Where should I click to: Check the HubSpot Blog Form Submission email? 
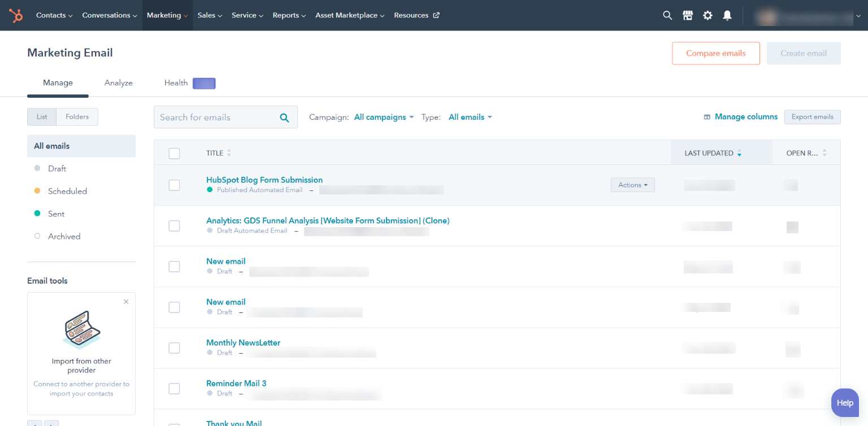pos(174,185)
